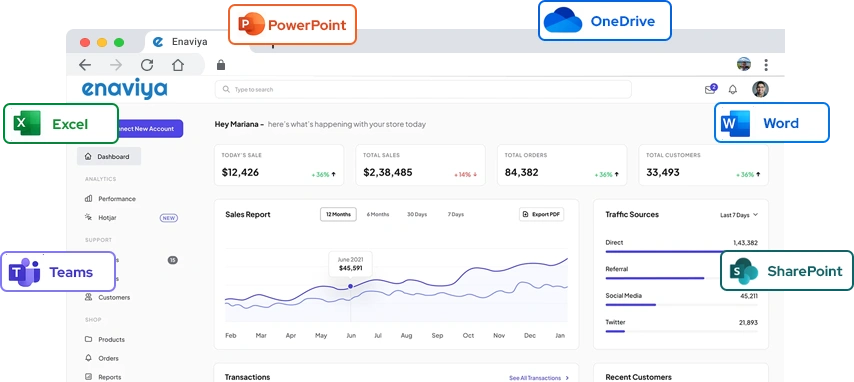Select the 12 Months range option
This screenshot has height=382, width=854.
click(x=338, y=214)
